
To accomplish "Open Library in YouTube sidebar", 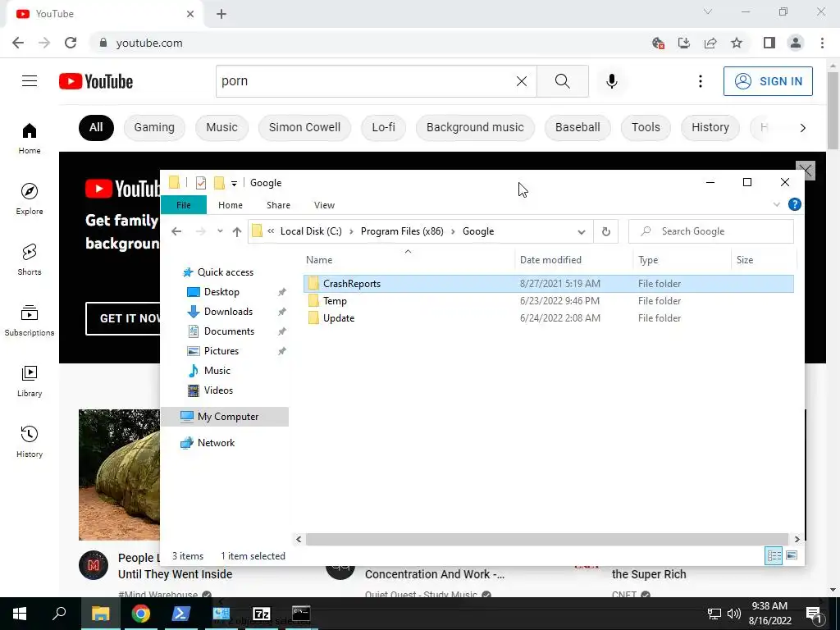I will click(30, 381).
